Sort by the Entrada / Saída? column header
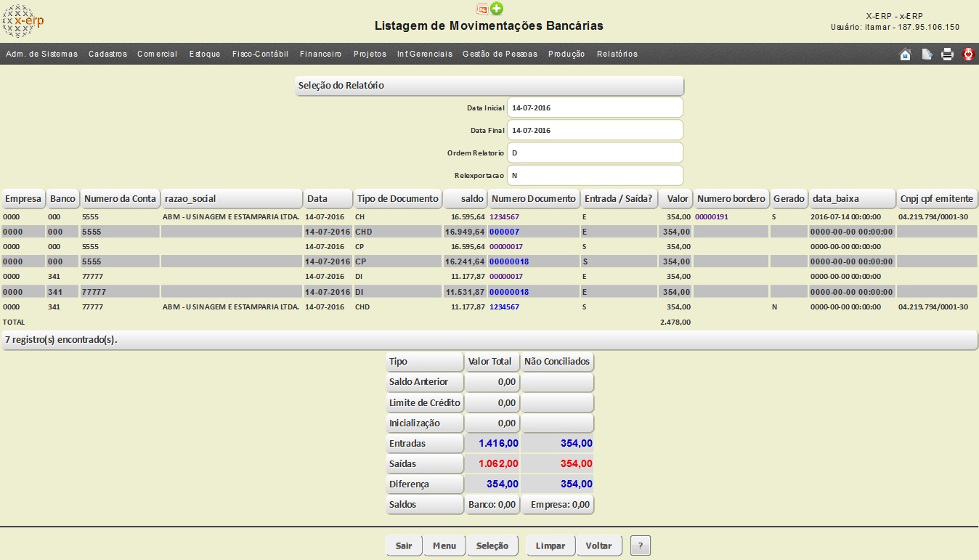The image size is (979, 560). click(x=619, y=198)
